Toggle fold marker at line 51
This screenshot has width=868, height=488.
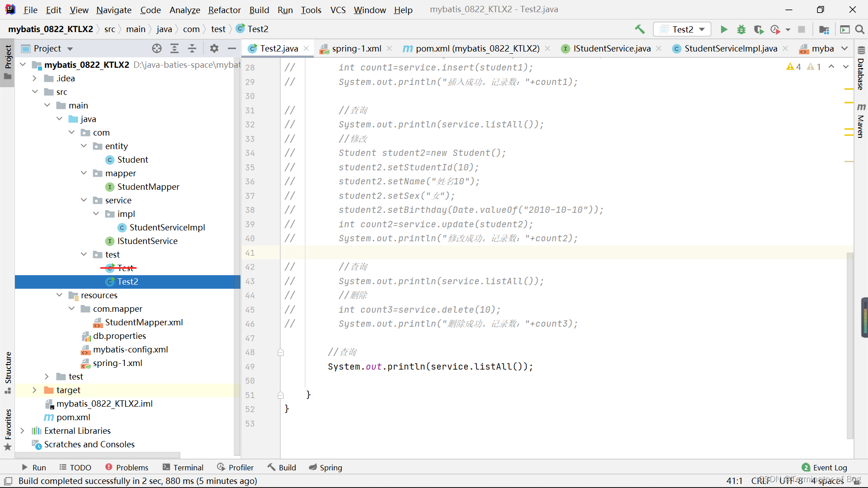pos(281,395)
